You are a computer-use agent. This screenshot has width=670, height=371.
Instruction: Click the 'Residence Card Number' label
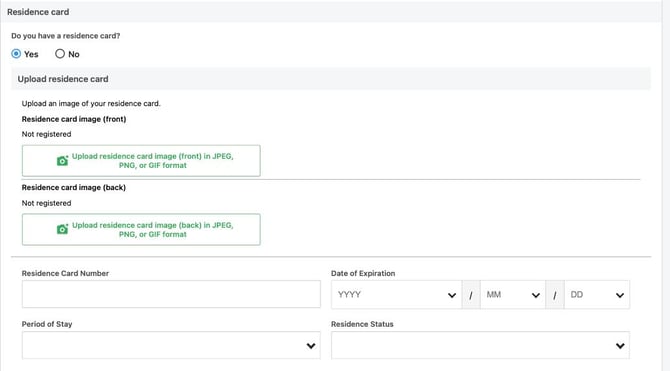[65, 274]
